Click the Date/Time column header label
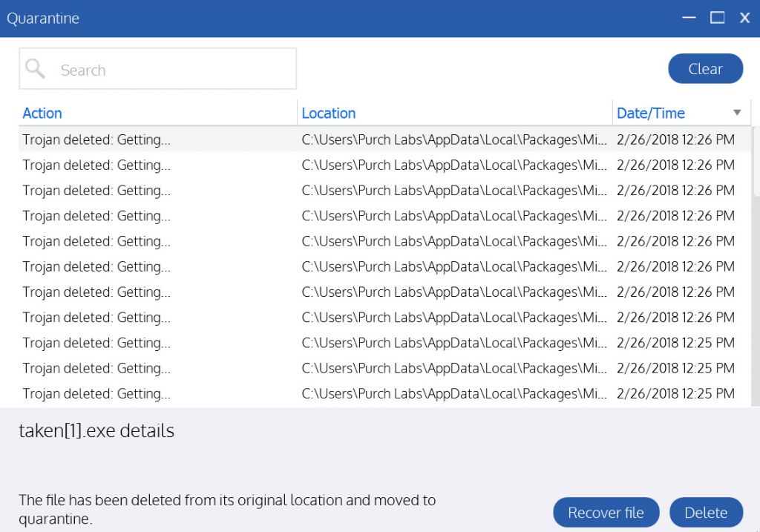This screenshot has width=760, height=532. 651,114
